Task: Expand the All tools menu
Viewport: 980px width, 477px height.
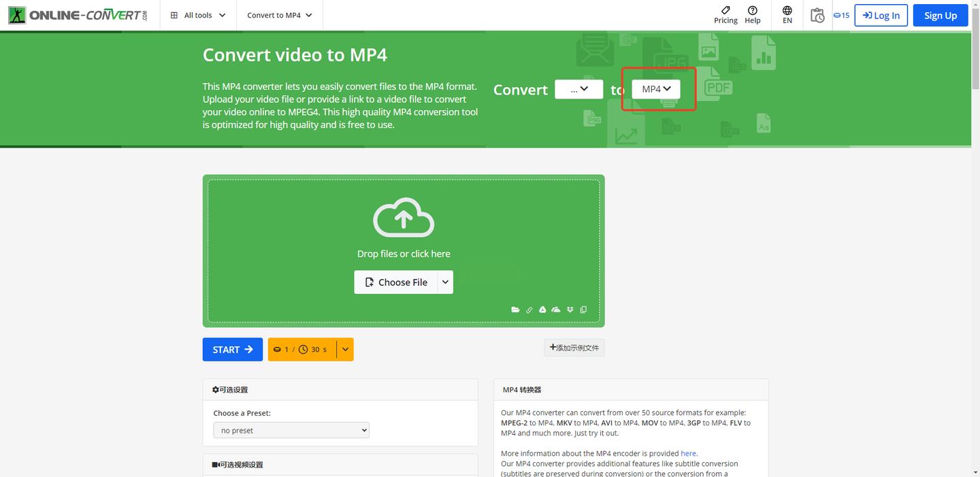Action: 198,15
